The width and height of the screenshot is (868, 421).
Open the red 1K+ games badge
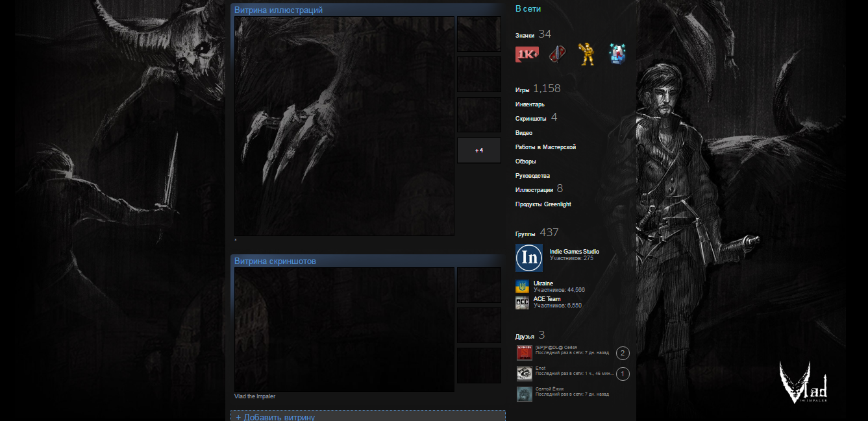527,54
